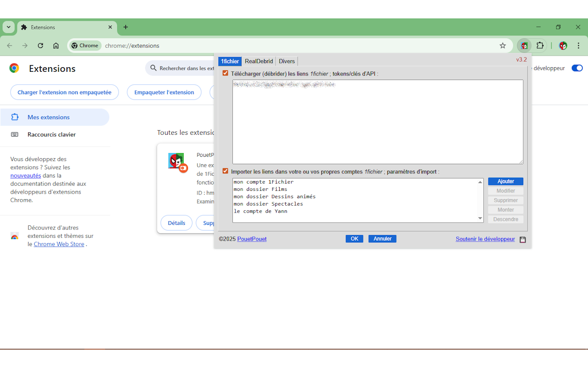Click the save floppy disk icon in popup

(523, 239)
